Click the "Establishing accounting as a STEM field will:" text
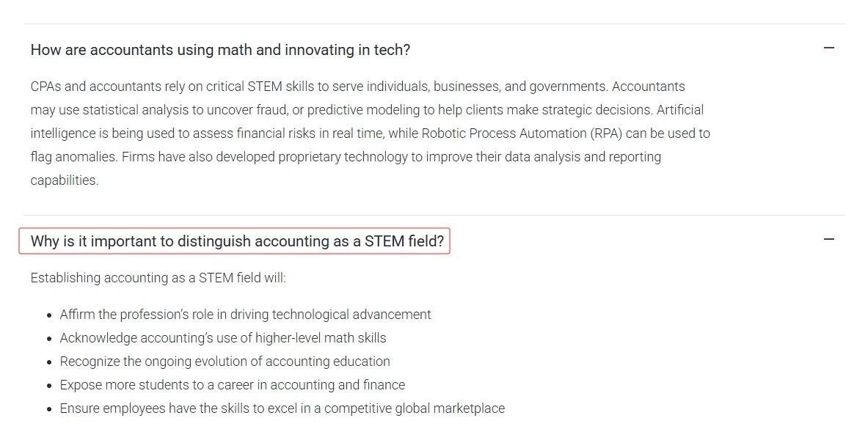Screen dimensions: 868x440 click(158, 278)
